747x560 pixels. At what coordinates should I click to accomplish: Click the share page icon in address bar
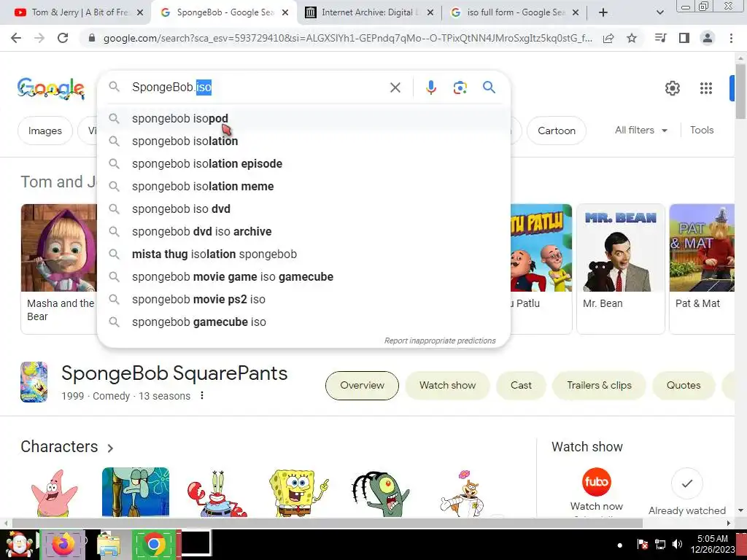[608, 38]
